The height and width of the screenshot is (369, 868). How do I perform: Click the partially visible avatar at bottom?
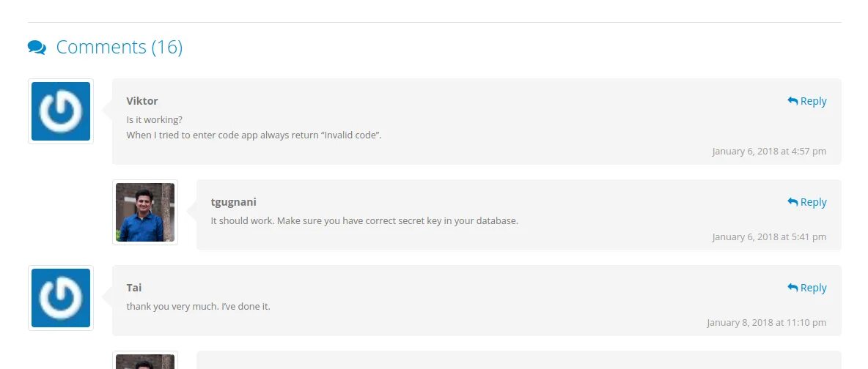coord(145,360)
